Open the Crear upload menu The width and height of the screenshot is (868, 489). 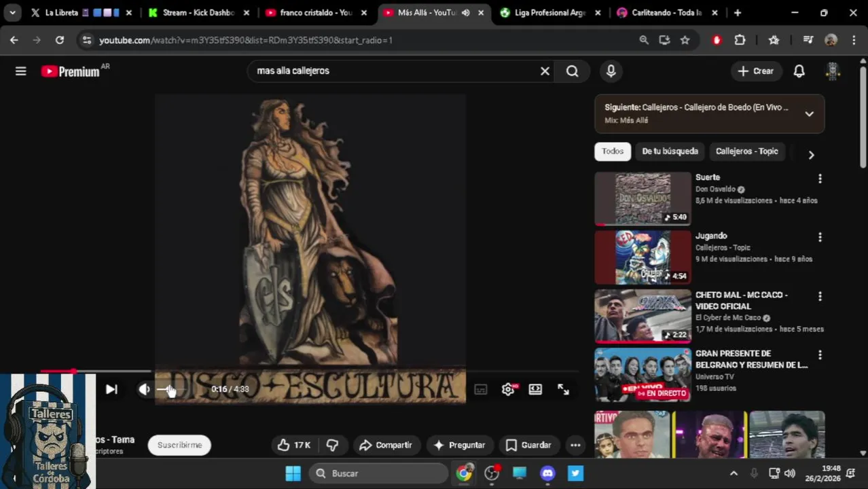756,71
